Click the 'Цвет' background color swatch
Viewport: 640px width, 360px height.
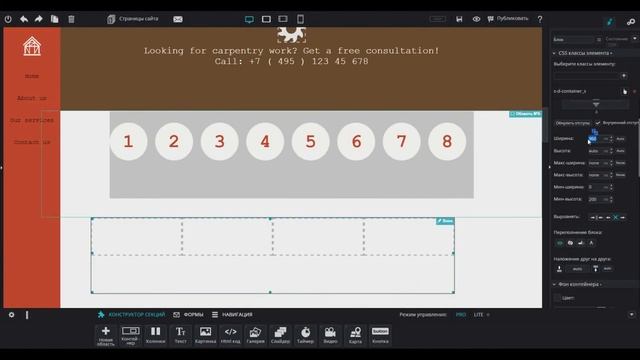(x=557, y=298)
